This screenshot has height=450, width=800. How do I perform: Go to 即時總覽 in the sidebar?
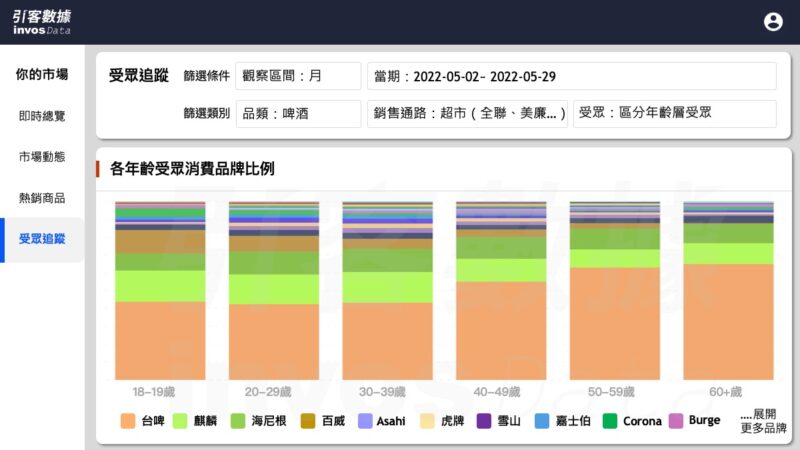[42, 116]
